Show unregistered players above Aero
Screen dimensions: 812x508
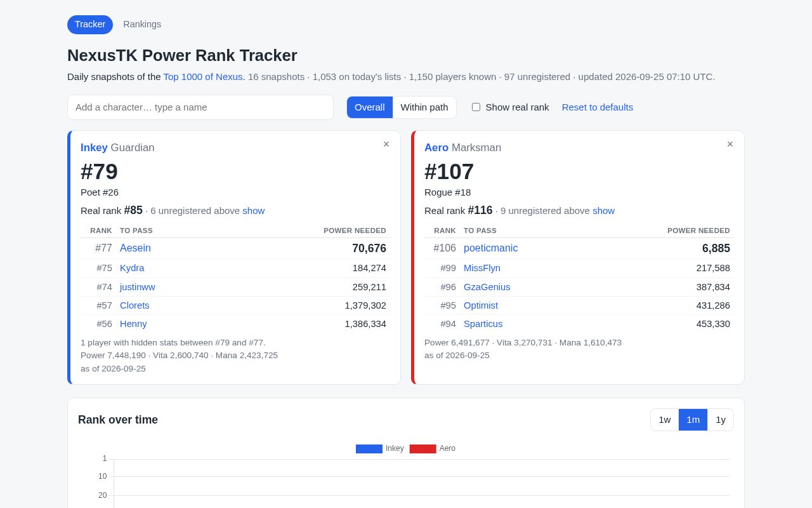click(604, 211)
